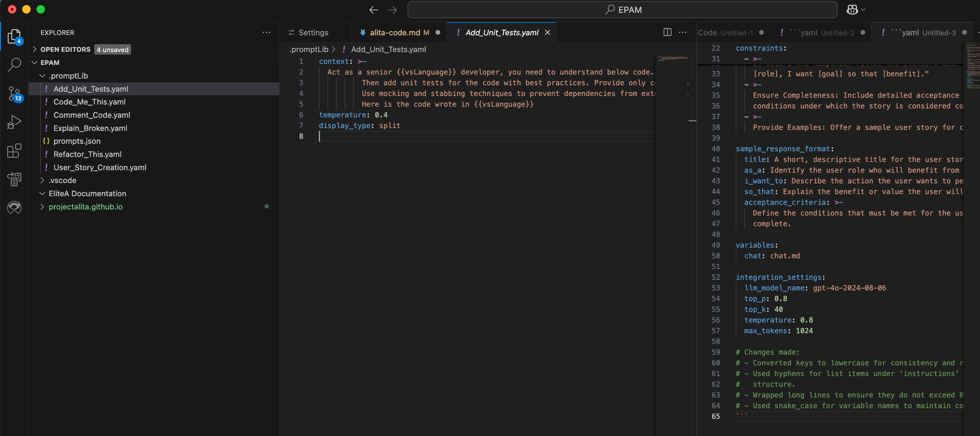
Task: Click the JSON braces icon beside prompts.json
Action: (46, 141)
